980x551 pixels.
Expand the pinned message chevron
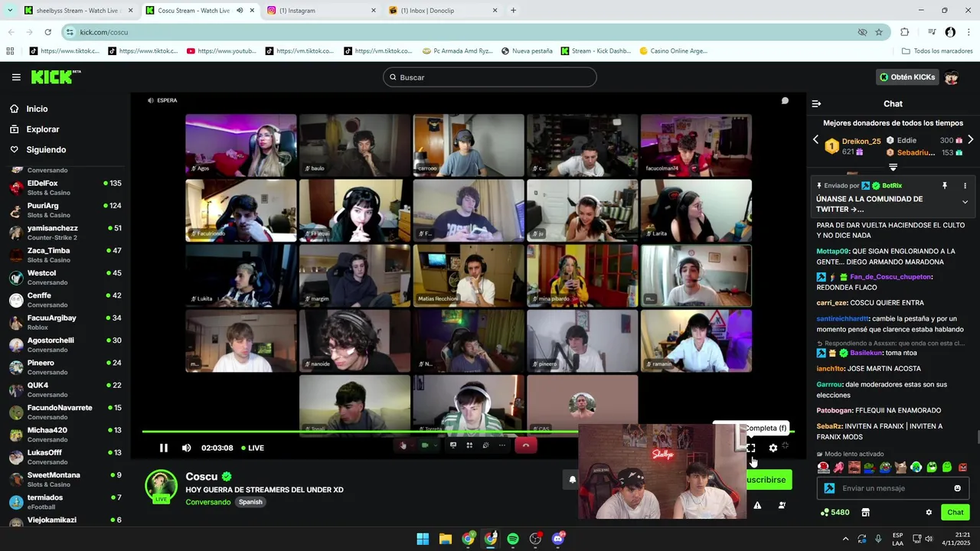(x=965, y=202)
